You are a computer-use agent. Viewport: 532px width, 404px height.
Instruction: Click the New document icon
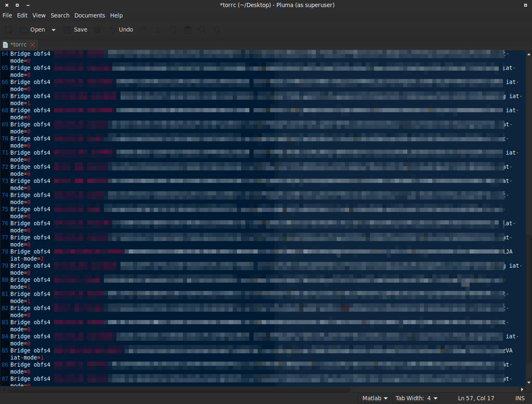tap(8, 30)
